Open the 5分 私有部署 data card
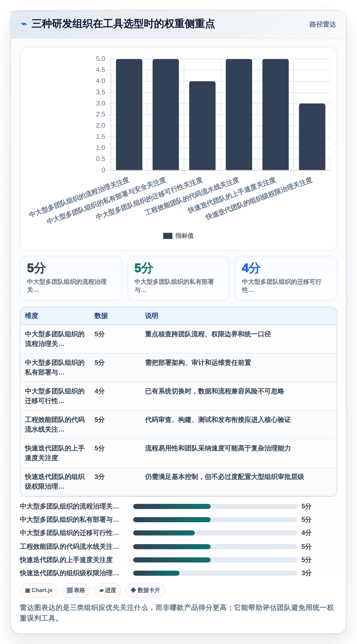This screenshot has width=357, height=644. (178, 278)
